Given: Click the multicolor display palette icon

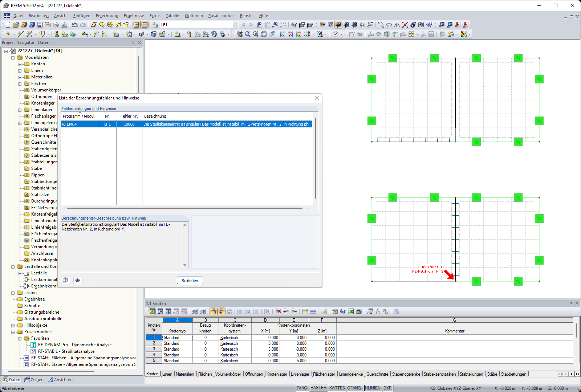Looking at the screenshot, I should click(464, 34).
